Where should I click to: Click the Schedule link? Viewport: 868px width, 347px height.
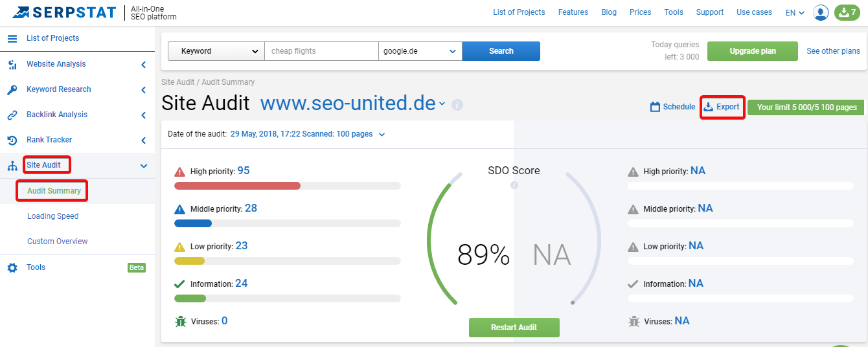(x=679, y=107)
